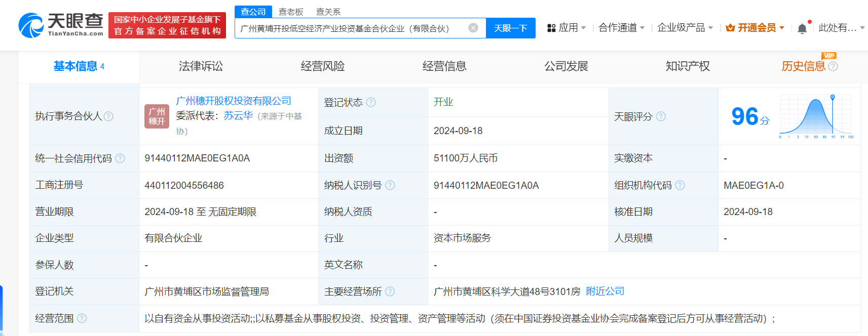Select the 有限合伙企业 enterprise type
868x336 pixels.
coord(173,238)
